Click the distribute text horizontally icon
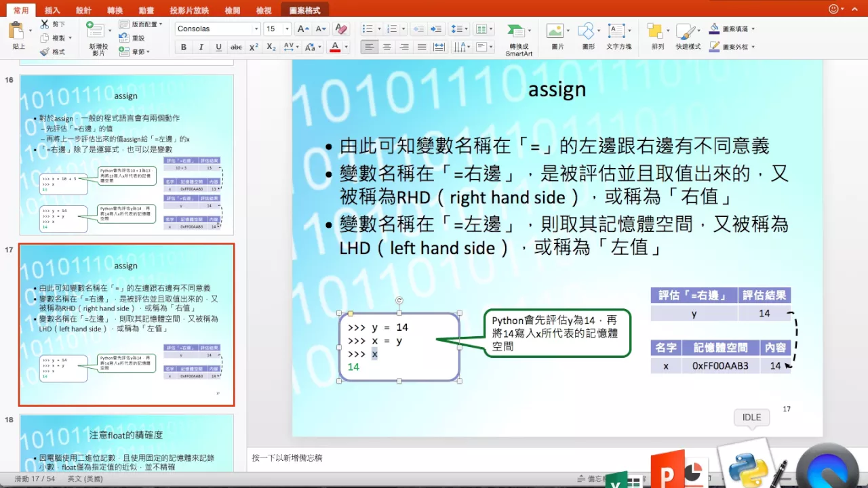 pyautogui.click(x=439, y=47)
